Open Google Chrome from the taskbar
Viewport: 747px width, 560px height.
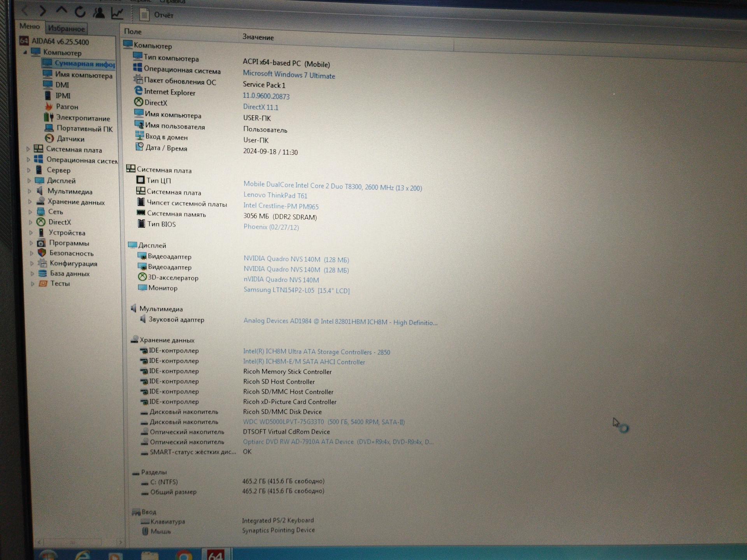pyautogui.click(x=183, y=555)
